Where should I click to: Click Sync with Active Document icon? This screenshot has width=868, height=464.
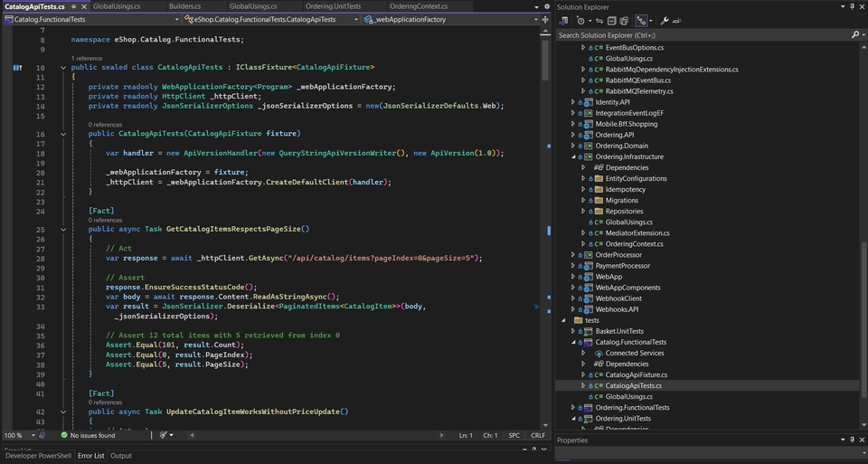point(599,21)
